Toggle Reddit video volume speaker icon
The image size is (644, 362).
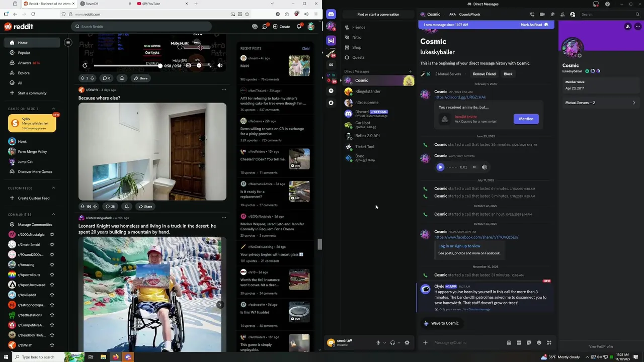[x=220, y=65]
